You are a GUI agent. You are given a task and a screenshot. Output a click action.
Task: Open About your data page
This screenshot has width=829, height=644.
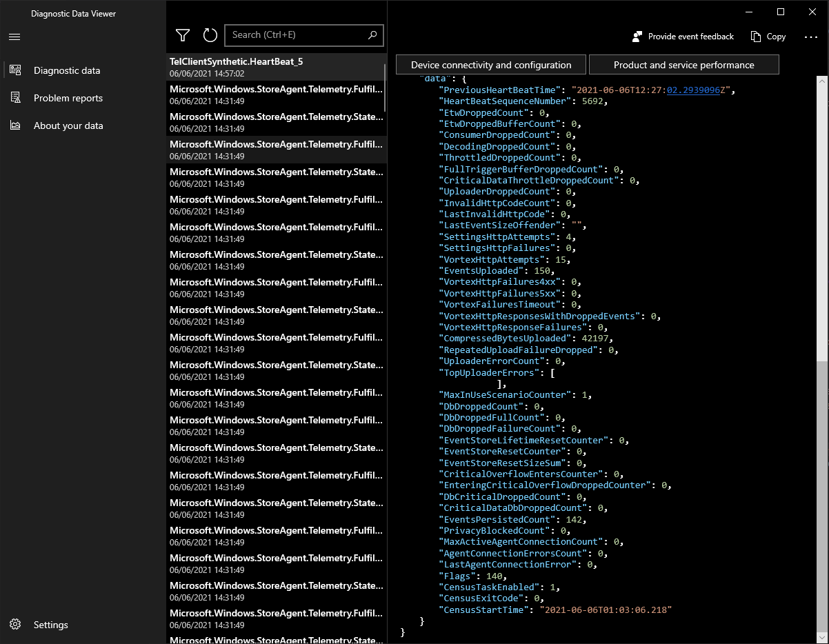click(68, 125)
